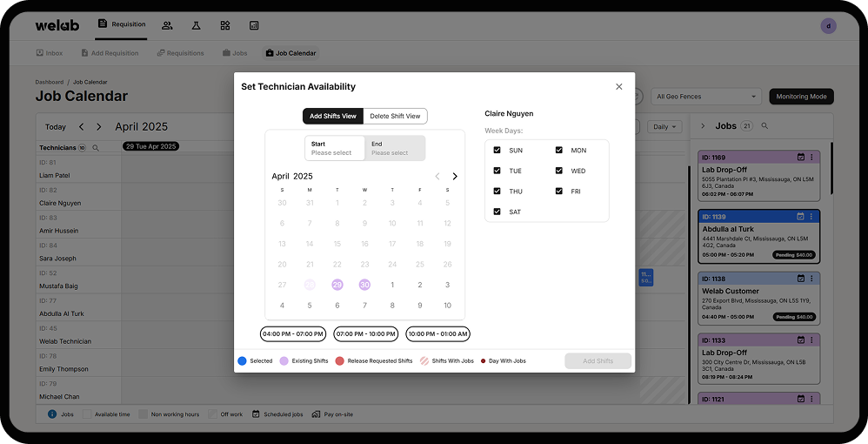Toggle the WED weekday checkbox

coord(558,171)
